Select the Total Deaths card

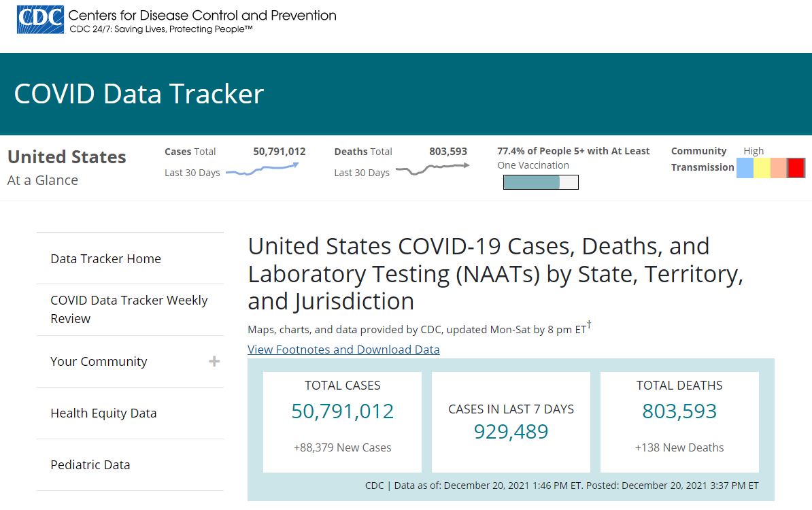pyautogui.click(x=679, y=422)
